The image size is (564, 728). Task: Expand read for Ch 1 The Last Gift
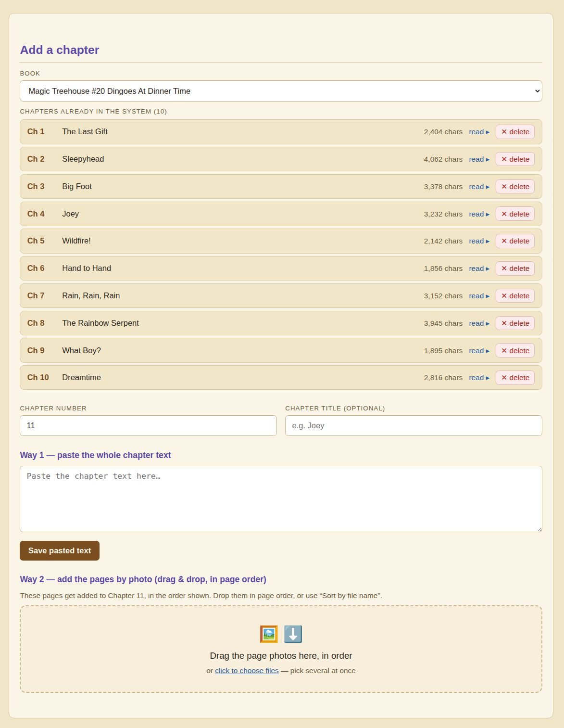(x=479, y=132)
